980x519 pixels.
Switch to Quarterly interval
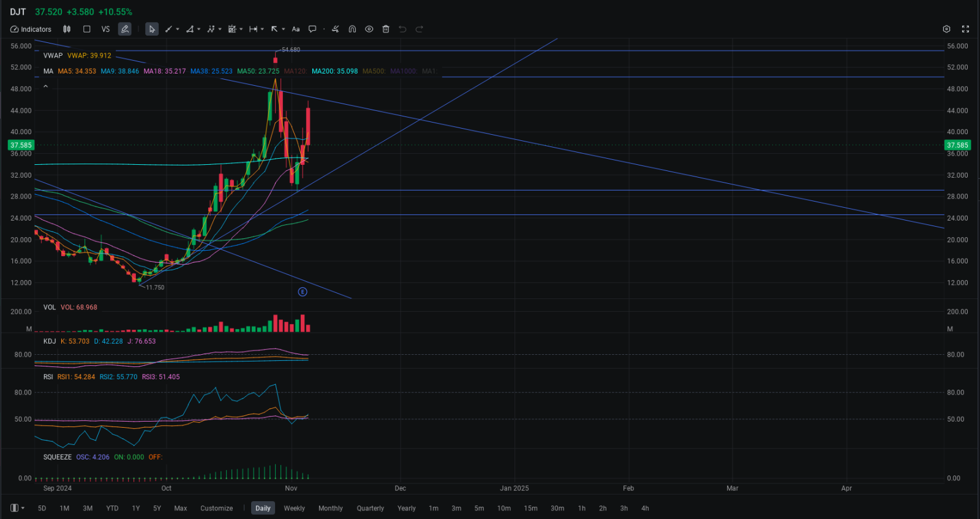pyautogui.click(x=371, y=508)
